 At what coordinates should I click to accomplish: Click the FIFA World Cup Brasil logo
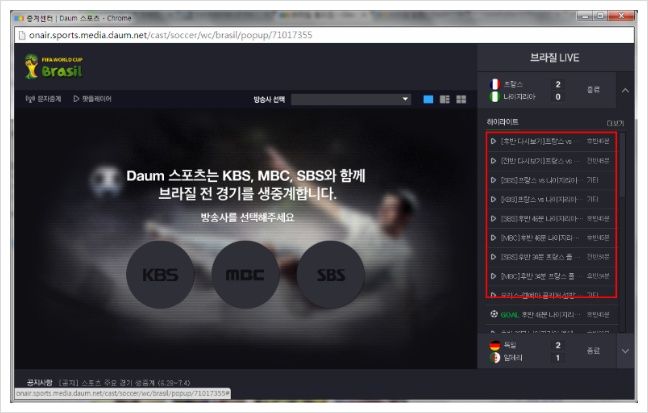tap(53, 66)
